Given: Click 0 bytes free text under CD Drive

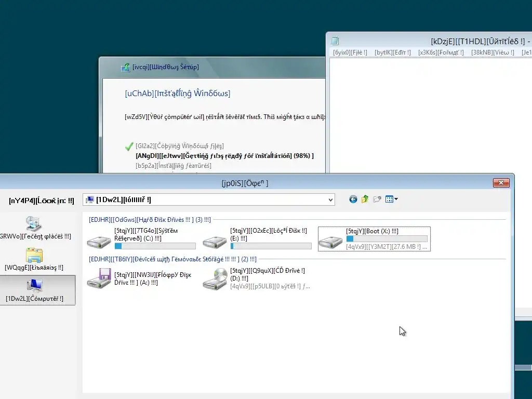Looking at the screenshot, I should 270,286.
